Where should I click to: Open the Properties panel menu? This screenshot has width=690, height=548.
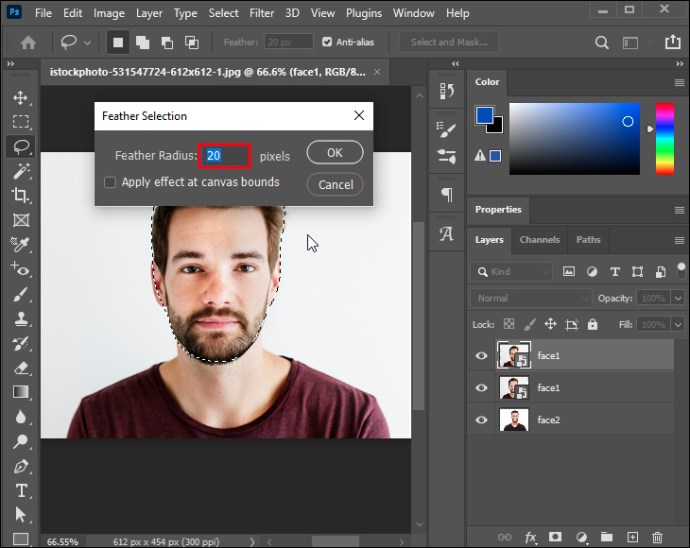point(679,210)
